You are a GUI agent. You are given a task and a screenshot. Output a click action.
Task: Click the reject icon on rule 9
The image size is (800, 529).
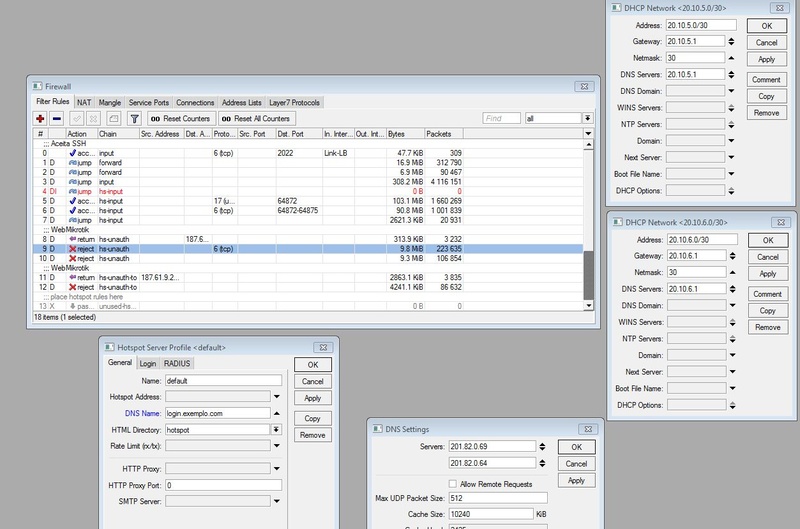coord(72,249)
